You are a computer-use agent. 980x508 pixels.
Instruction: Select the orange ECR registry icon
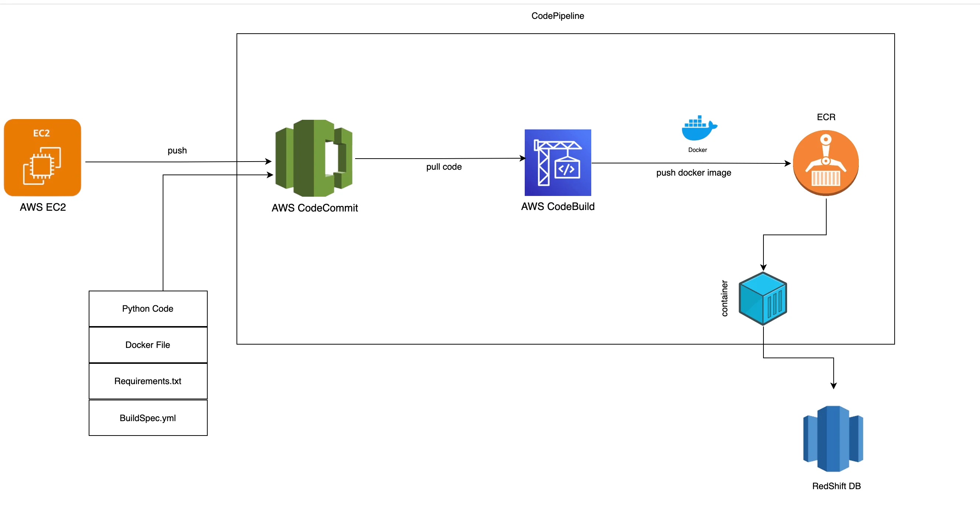point(826,163)
